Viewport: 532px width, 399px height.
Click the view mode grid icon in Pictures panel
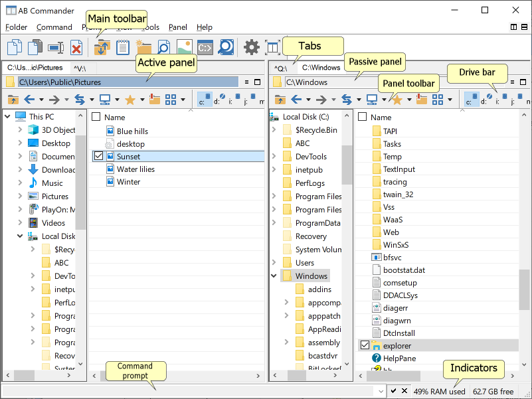(x=171, y=100)
